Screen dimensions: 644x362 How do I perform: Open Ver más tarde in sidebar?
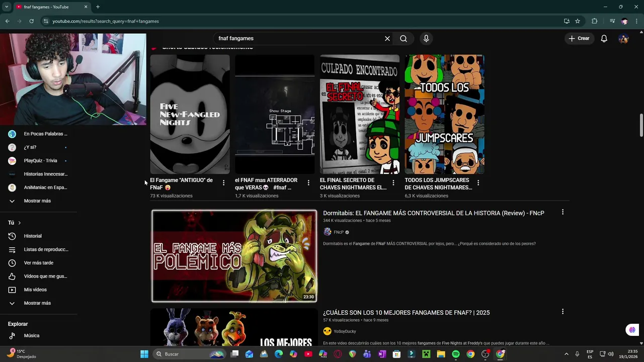(x=38, y=263)
